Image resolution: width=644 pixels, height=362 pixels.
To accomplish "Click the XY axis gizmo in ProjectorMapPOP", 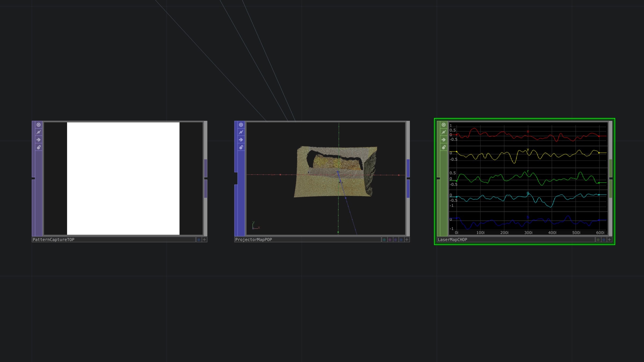I will [256, 225].
